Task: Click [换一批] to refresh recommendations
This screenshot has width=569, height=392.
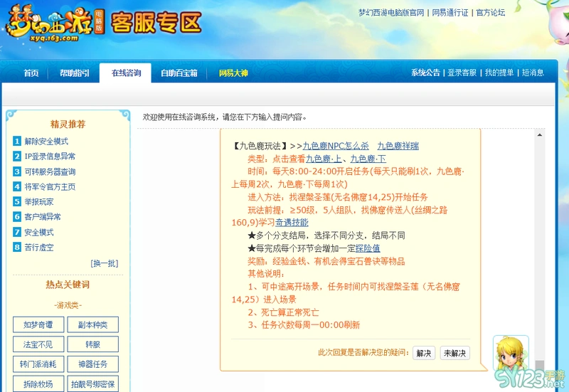Action: click(105, 263)
